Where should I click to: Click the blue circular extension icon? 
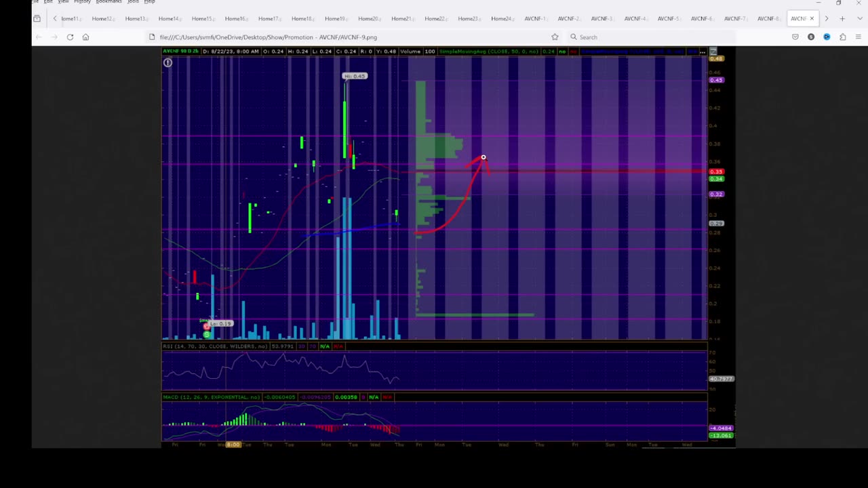(x=827, y=37)
